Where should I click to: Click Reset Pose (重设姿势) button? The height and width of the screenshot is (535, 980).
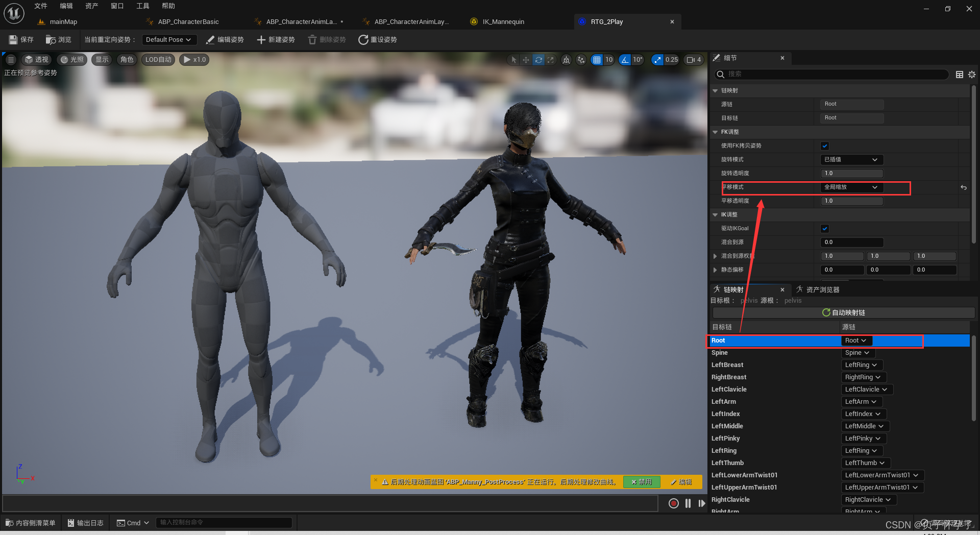pyautogui.click(x=378, y=40)
